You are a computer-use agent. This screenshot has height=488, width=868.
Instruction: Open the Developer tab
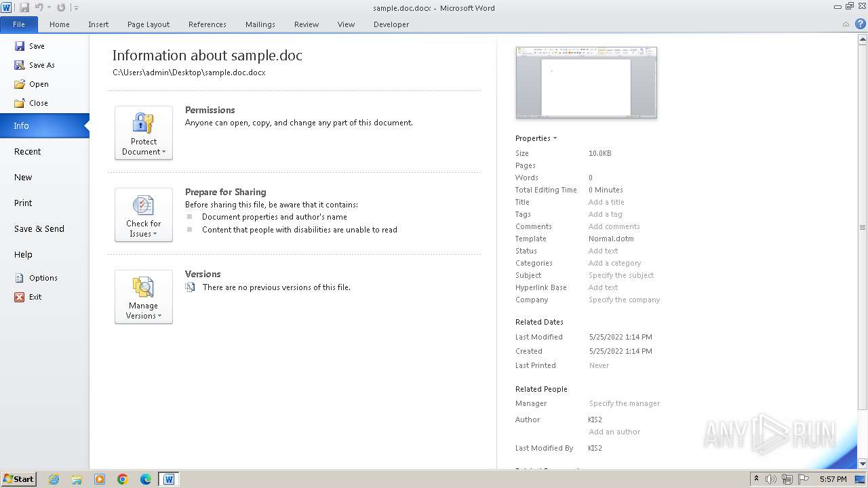[x=391, y=24]
